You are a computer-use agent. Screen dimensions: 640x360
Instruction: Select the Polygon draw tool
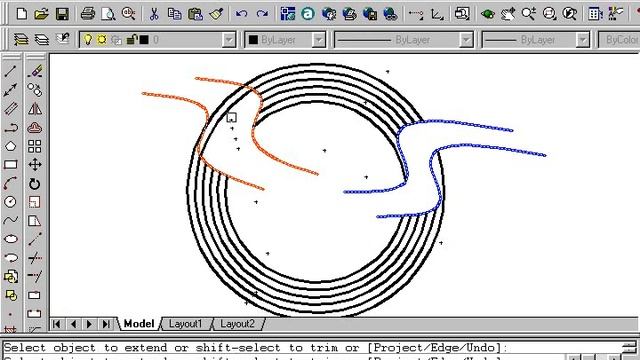point(11,146)
